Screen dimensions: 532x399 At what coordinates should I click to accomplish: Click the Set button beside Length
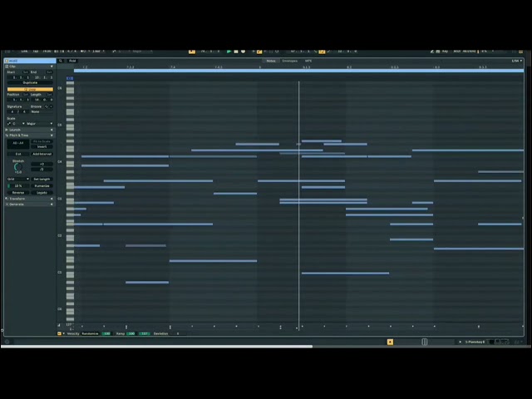[x=49, y=94]
